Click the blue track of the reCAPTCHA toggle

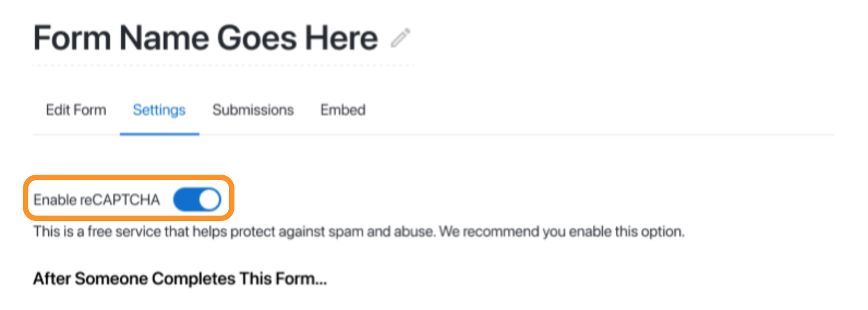185,200
